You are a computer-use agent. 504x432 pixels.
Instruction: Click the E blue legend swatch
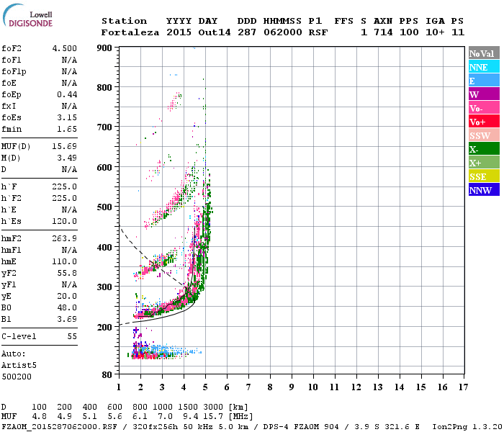click(x=484, y=80)
